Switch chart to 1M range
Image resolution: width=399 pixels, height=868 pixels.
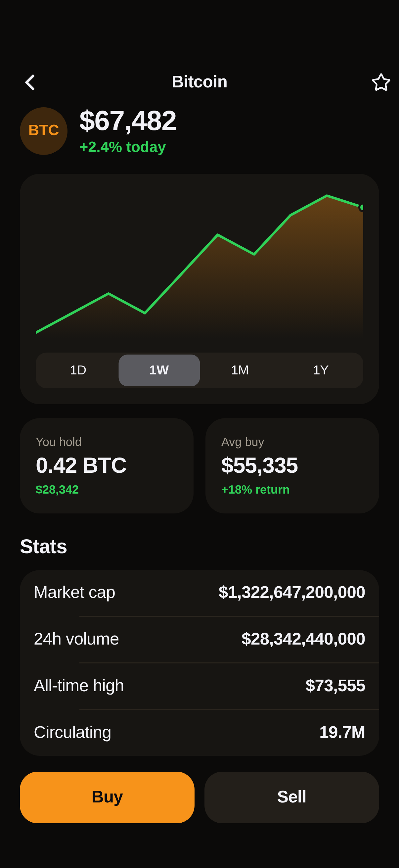click(240, 370)
